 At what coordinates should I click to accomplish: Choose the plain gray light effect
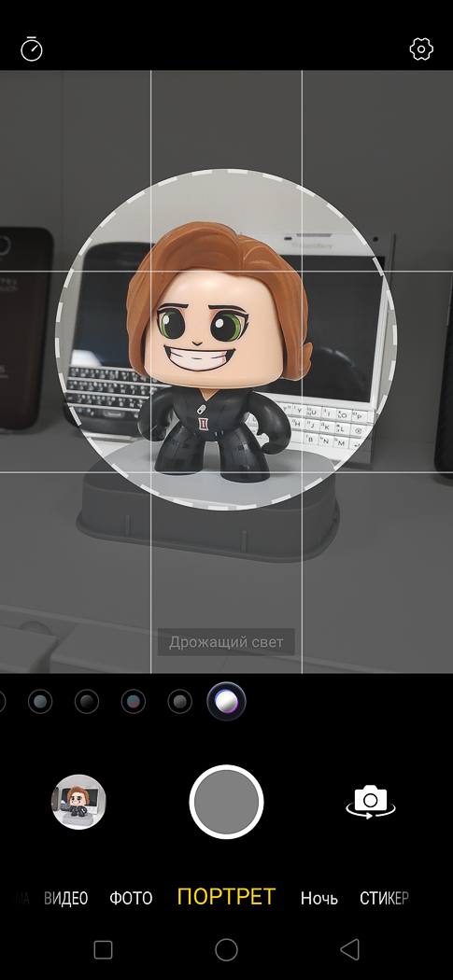tap(180, 702)
